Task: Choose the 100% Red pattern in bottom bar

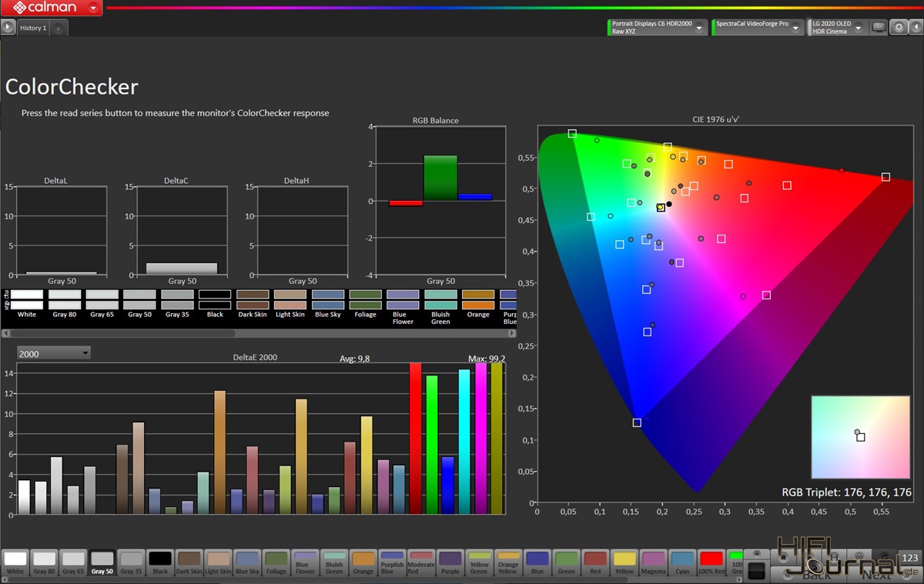Action: click(711, 562)
